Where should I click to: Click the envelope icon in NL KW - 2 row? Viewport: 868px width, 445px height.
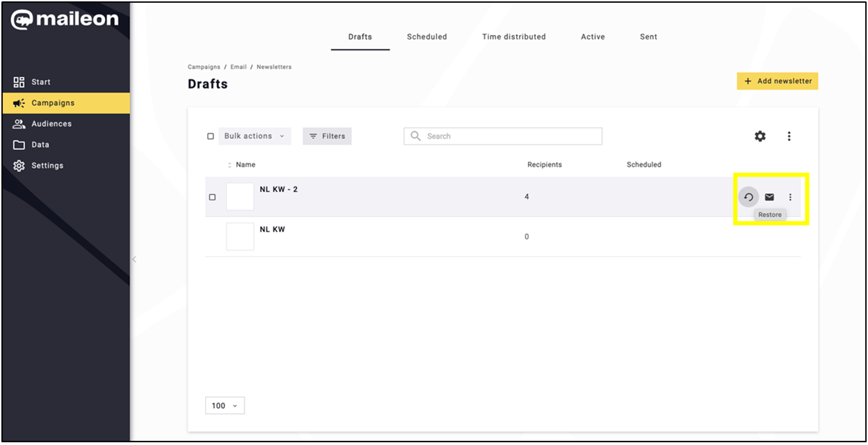pyautogui.click(x=769, y=197)
